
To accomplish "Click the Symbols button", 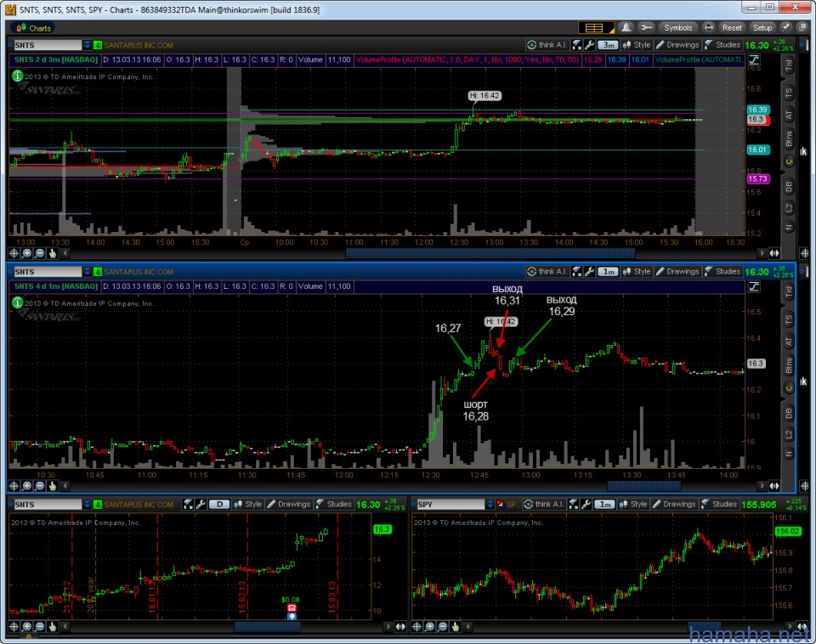I will (x=677, y=27).
